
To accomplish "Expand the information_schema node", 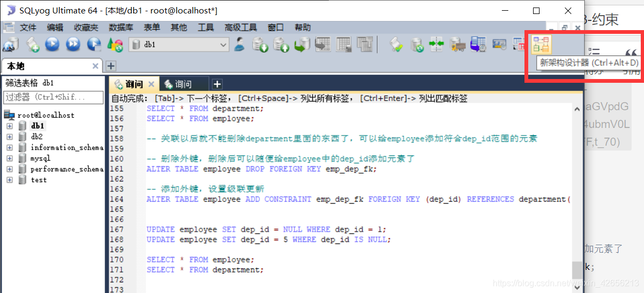I will [x=10, y=147].
